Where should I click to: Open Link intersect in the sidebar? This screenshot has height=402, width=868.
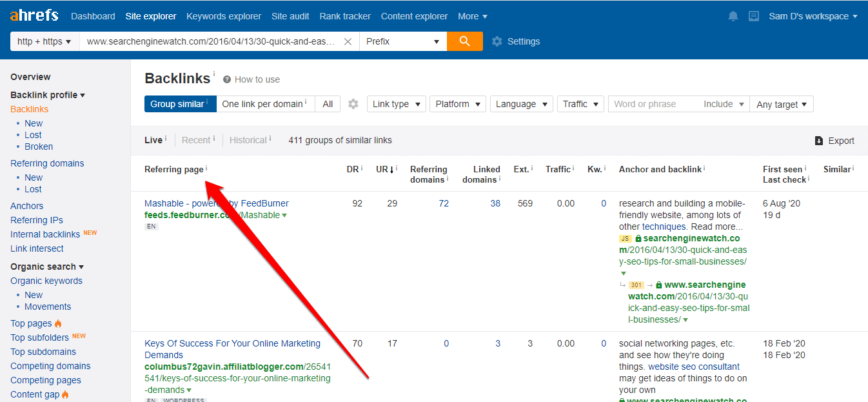[37, 248]
